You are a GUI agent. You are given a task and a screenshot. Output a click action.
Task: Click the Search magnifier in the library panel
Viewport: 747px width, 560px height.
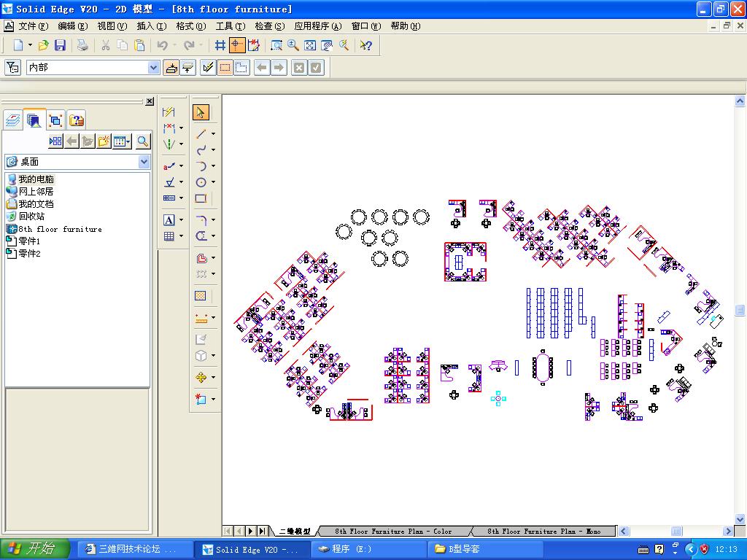[x=142, y=141]
